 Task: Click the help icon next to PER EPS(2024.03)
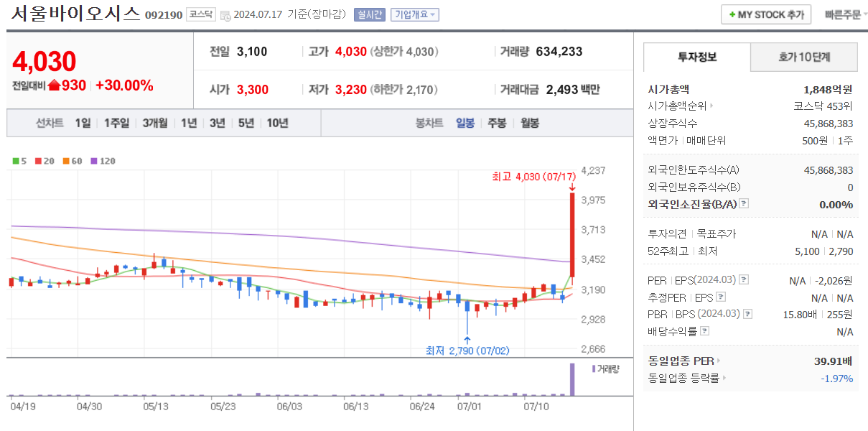coord(744,280)
